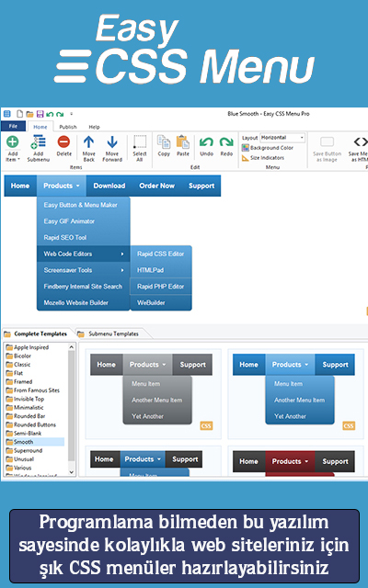Redo with the large ribbon Redo button
This screenshot has height=588, width=368.
pos(226,146)
